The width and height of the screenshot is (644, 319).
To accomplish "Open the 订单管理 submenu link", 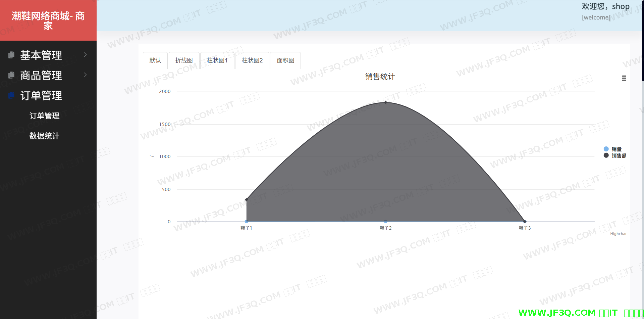I will (x=44, y=116).
